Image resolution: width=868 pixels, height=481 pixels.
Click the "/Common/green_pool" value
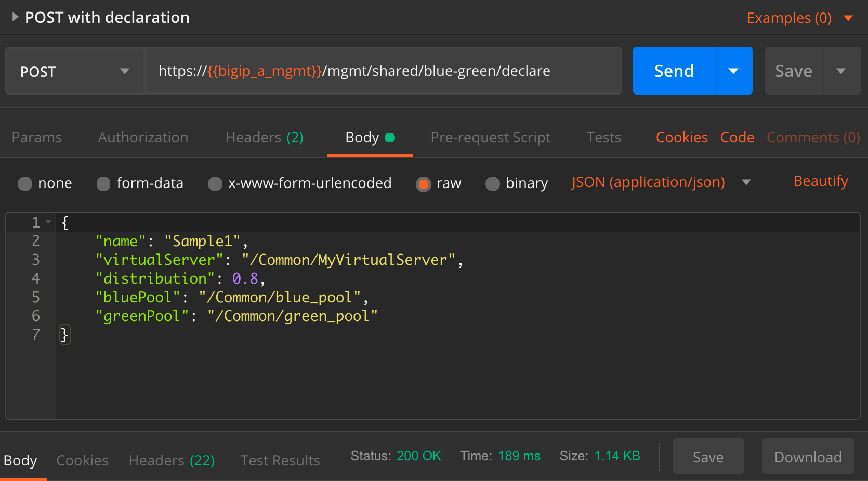click(x=293, y=316)
